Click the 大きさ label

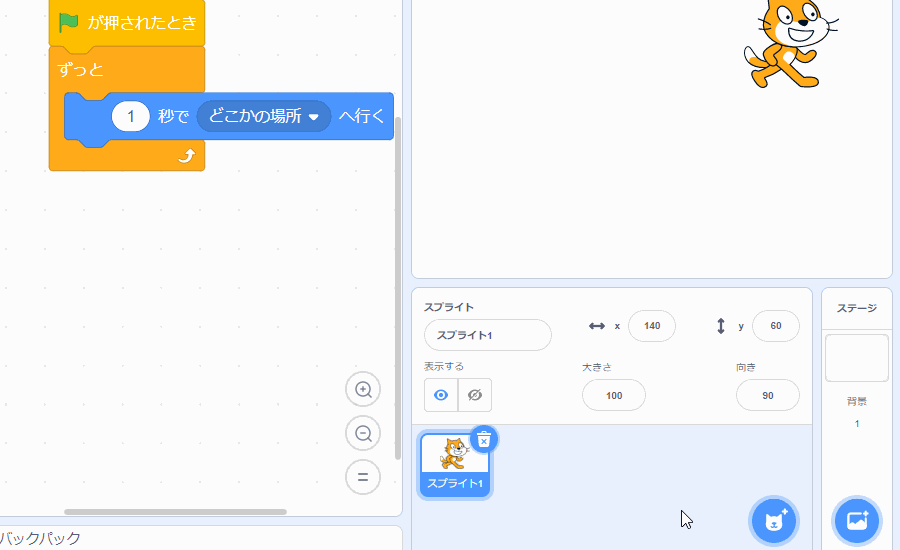[597, 367]
